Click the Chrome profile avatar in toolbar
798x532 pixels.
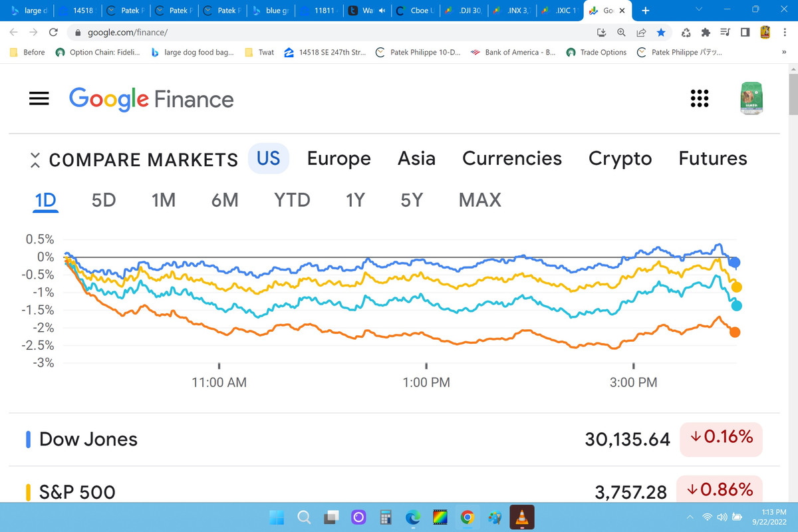pos(765,32)
